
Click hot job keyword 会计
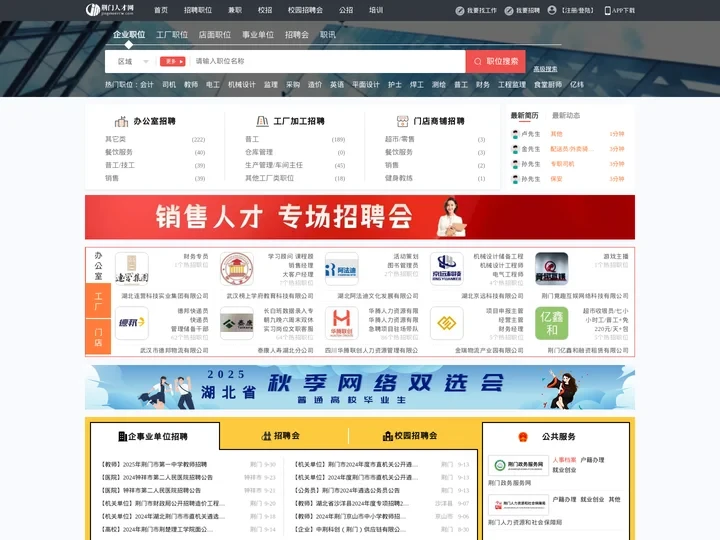(147, 84)
